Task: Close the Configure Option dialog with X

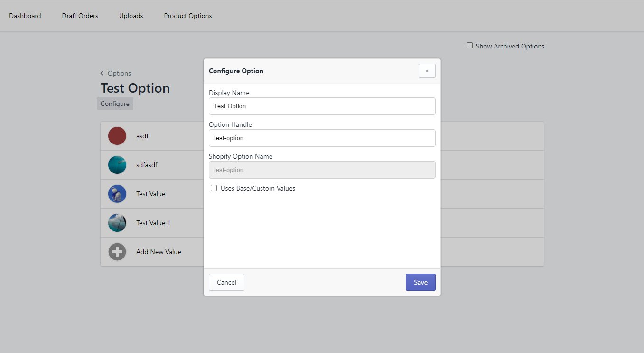Action: click(427, 71)
